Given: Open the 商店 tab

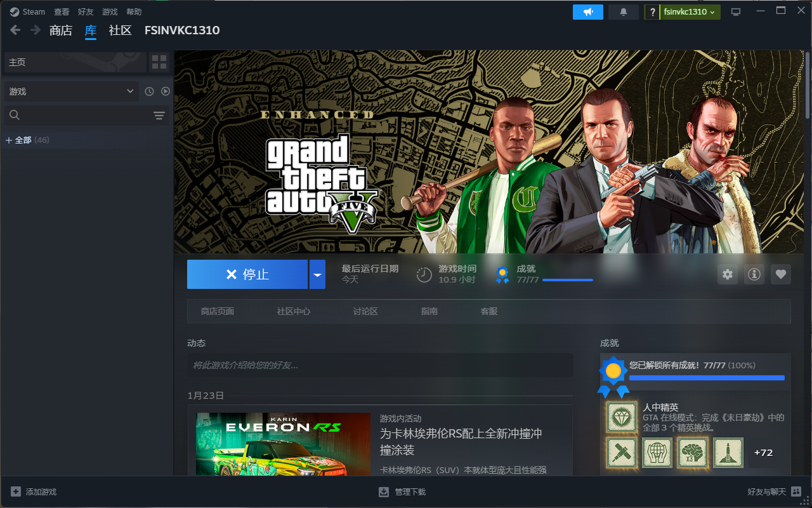Looking at the screenshot, I should [x=61, y=30].
